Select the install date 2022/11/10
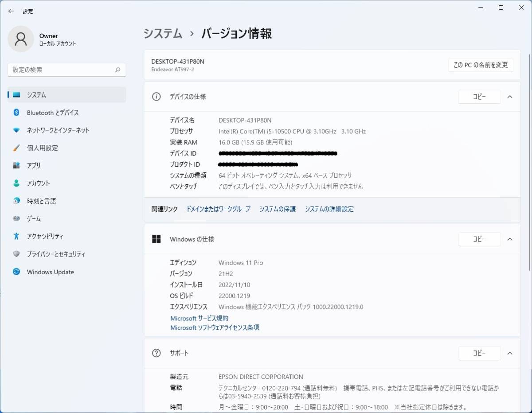Viewport: 532px width, 413px height. (235, 285)
